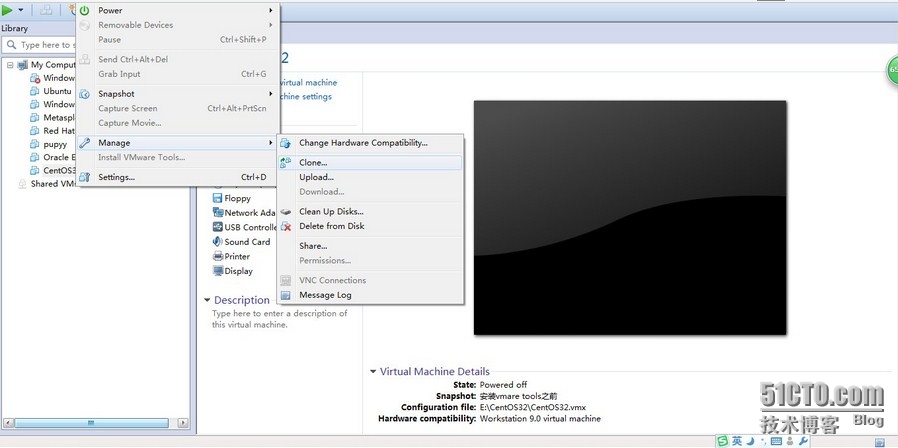Click the My Computer icon in library
Image resolution: width=898 pixels, height=448 pixels.
[x=23, y=65]
